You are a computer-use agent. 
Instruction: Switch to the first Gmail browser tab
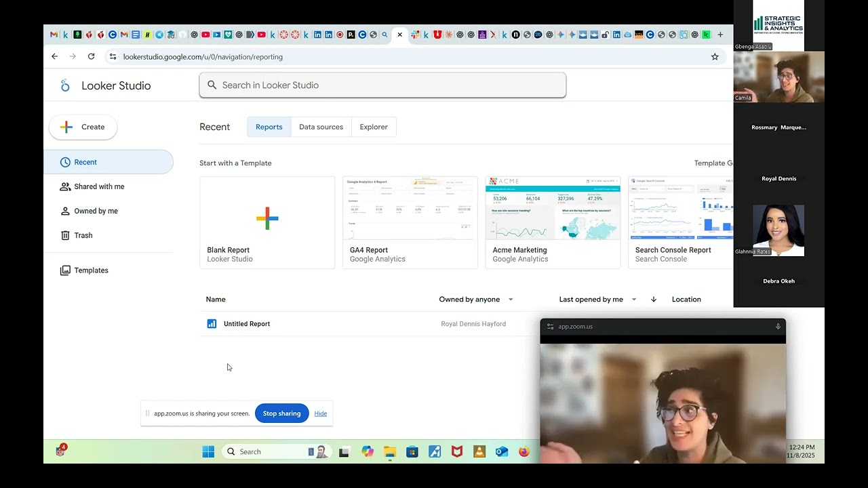tap(54, 35)
